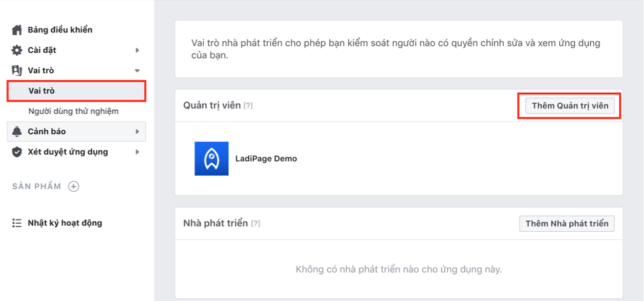Image resolution: width=644 pixels, height=301 pixels.
Task: Click the help [?] next to Nhà phát triển
Action: click(255, 224)
